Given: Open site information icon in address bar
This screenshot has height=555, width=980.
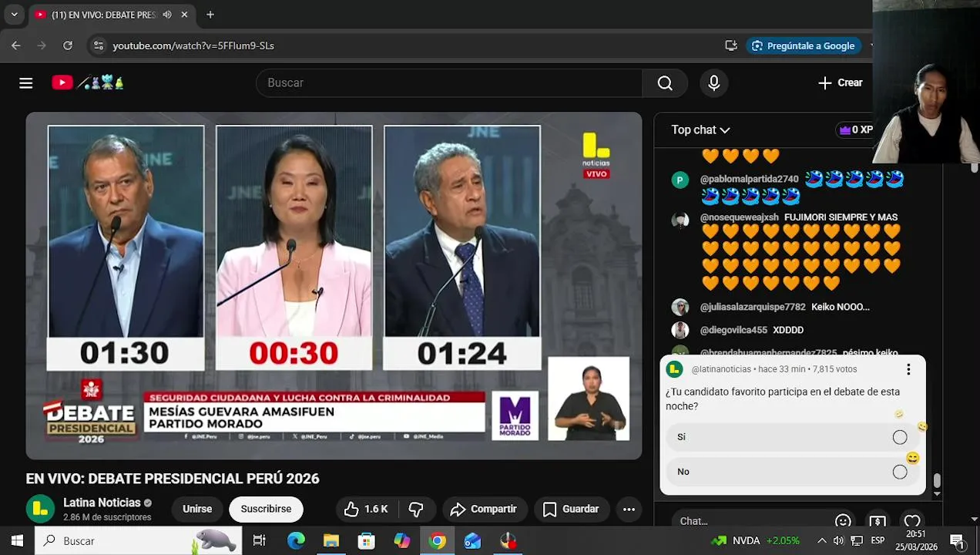Looking at the screenshot, I should click(98, 45).
